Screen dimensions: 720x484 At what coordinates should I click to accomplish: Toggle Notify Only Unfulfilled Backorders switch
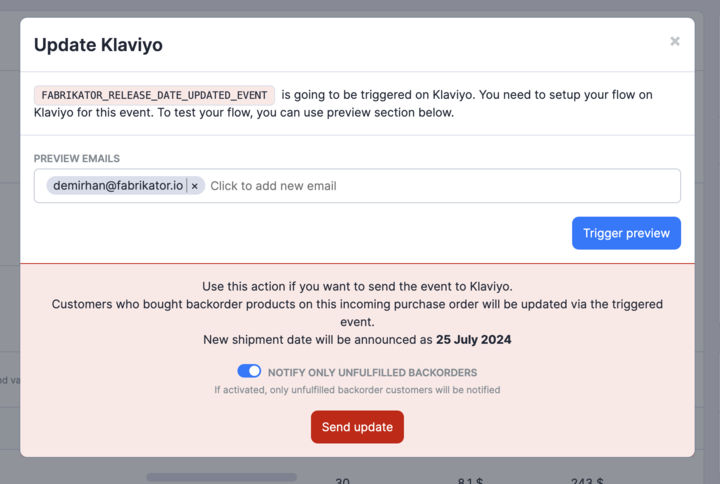249,371
